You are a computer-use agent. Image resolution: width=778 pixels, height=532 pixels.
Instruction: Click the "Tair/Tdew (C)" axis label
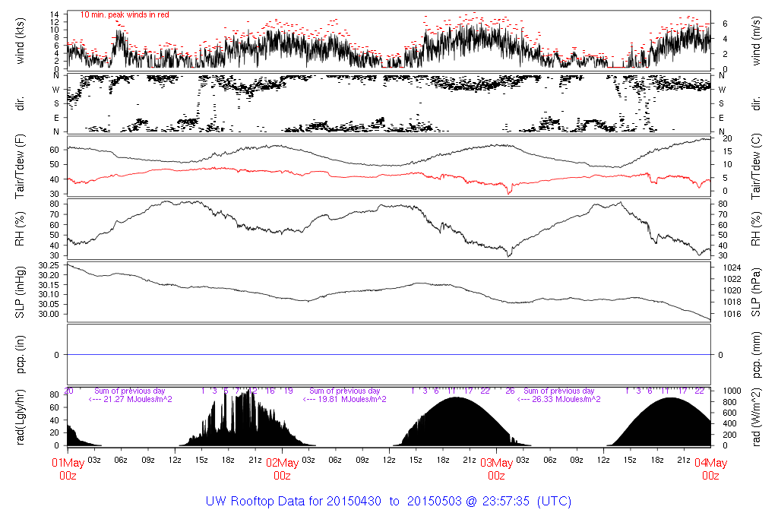(x=756, y=166)
